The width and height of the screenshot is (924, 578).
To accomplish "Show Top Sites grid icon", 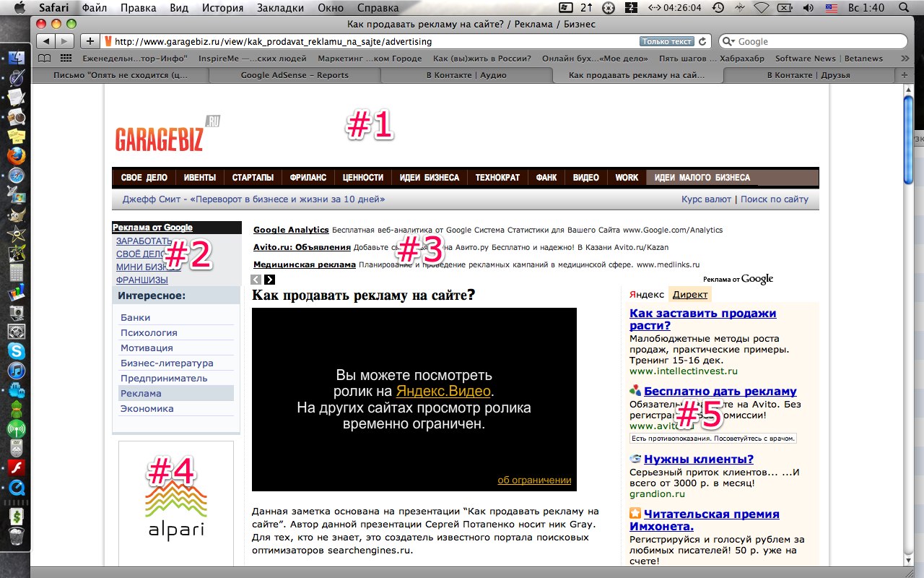I will 66,59.
